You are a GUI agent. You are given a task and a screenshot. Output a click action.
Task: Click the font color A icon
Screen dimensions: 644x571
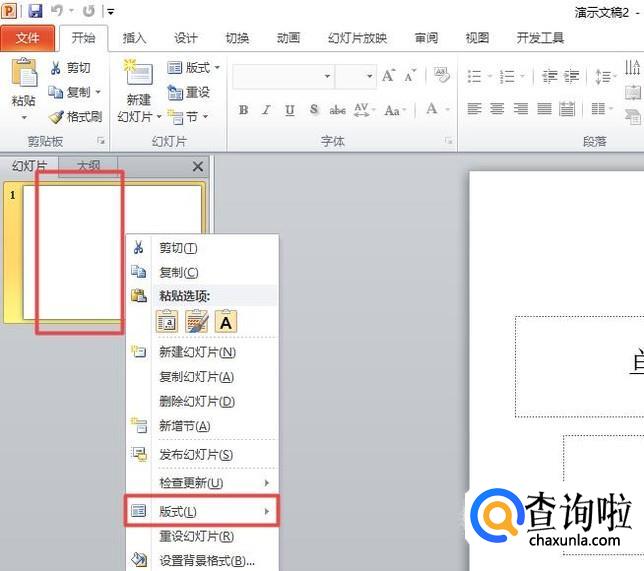pyautogui.click(x=431, y=109)
